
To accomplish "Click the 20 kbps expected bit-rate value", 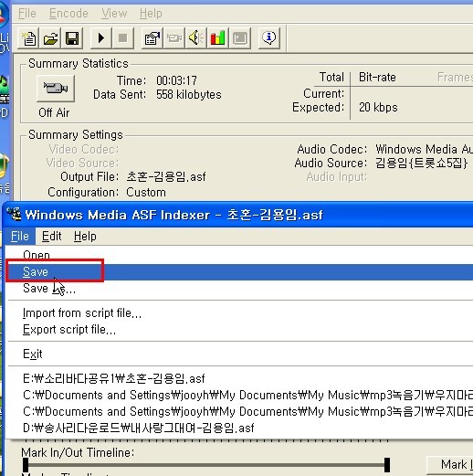I will point(378,108).
